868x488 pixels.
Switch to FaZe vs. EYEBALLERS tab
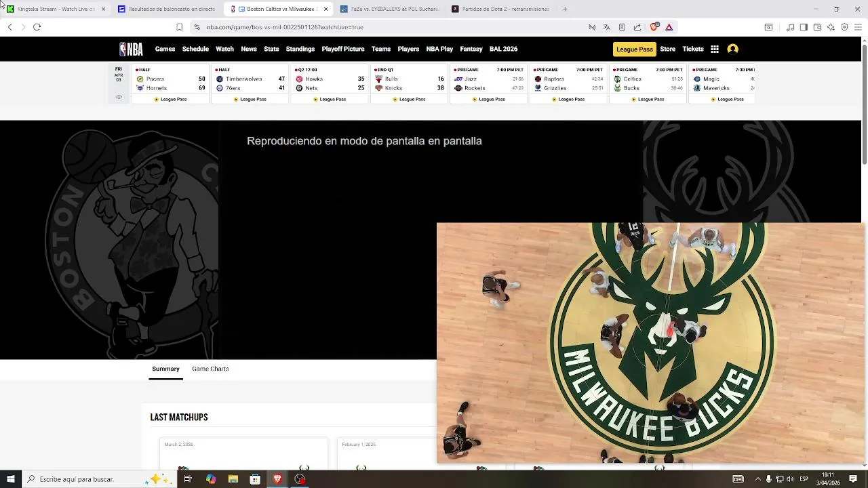390,9
